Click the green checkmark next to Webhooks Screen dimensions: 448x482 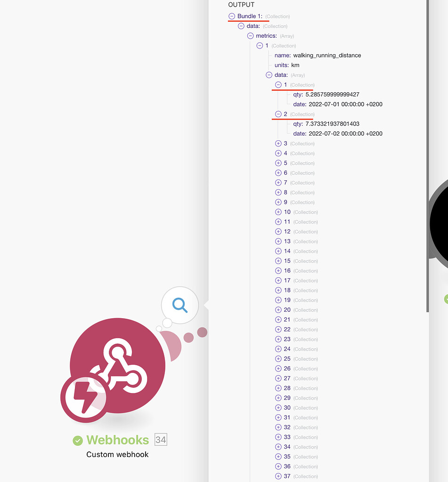tap(77, 441)
